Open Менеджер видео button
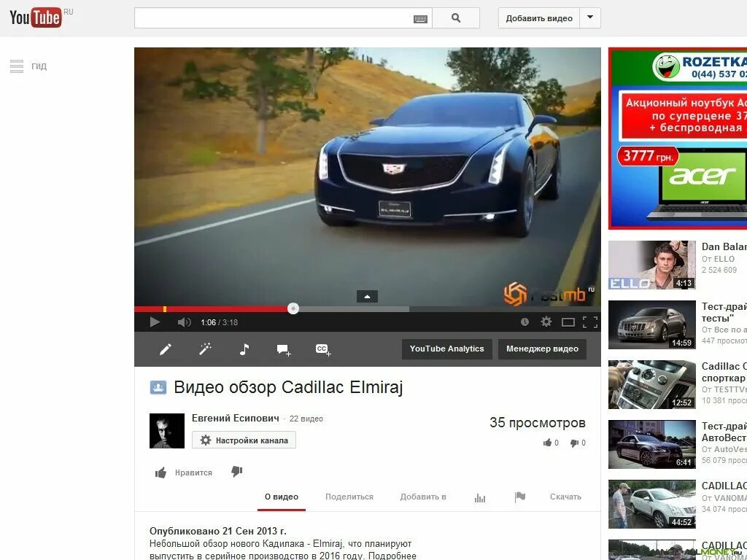This screenshot has height=560, width=747. tap(542, 349)
